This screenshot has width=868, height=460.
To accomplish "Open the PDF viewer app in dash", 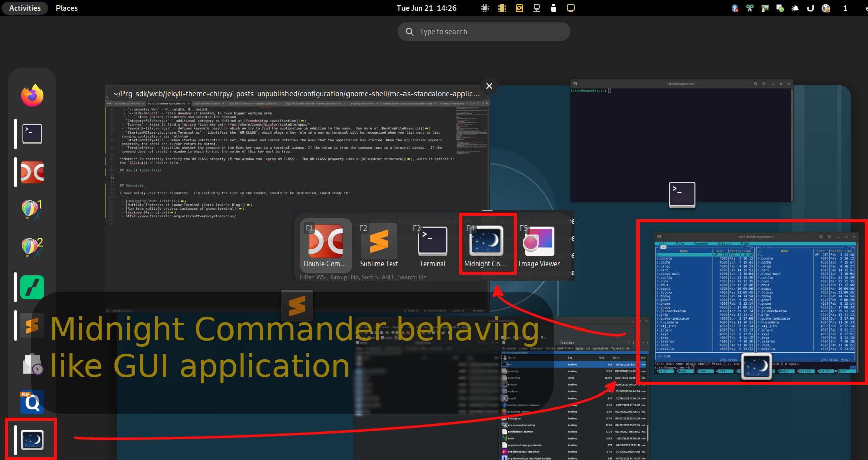I will coord(32,402).
